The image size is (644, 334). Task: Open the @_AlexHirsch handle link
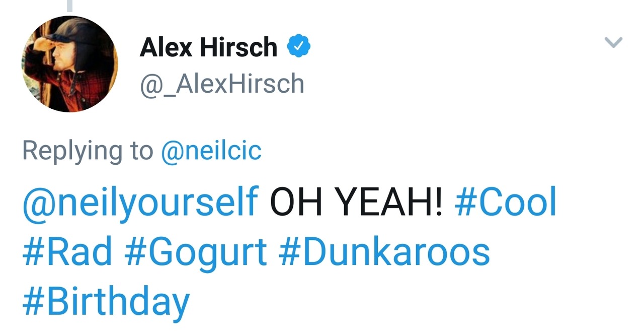pos(222,84)
